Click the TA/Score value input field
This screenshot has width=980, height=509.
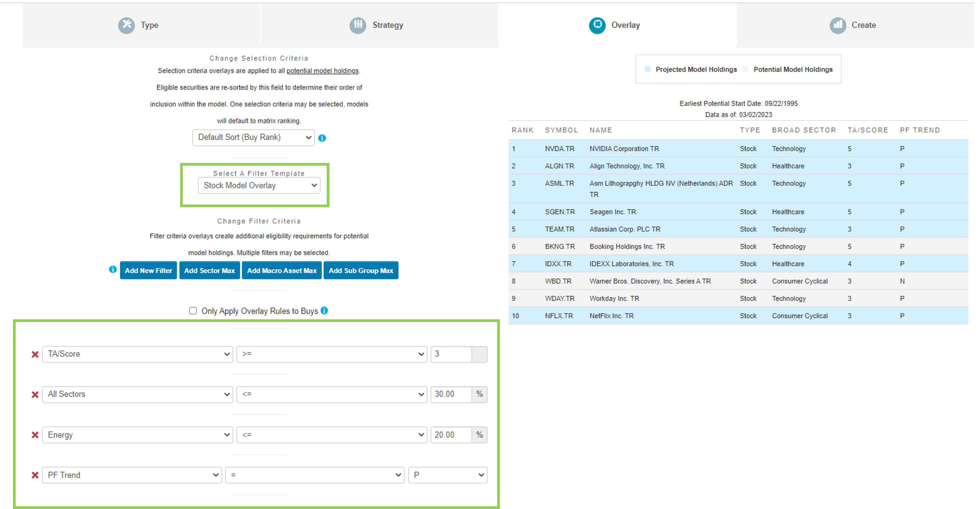(x=451, y=354)
